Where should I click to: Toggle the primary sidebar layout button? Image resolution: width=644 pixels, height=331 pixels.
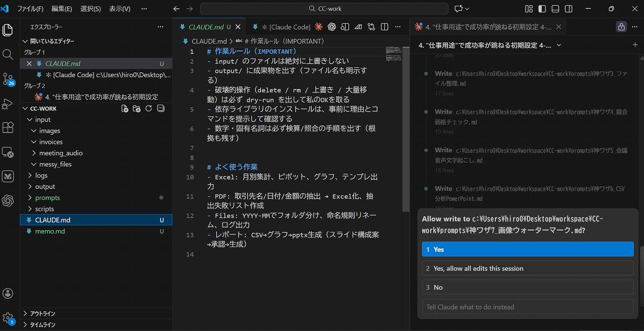[542, 9]
